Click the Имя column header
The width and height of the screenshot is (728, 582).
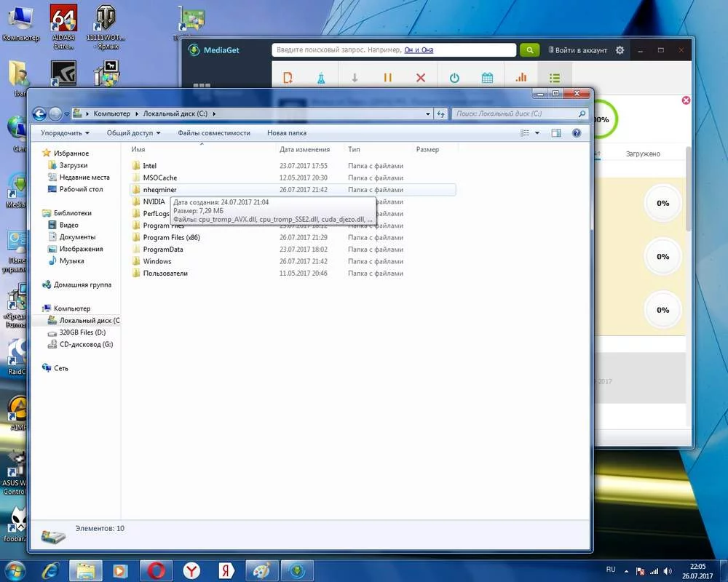tap(138, 149)
